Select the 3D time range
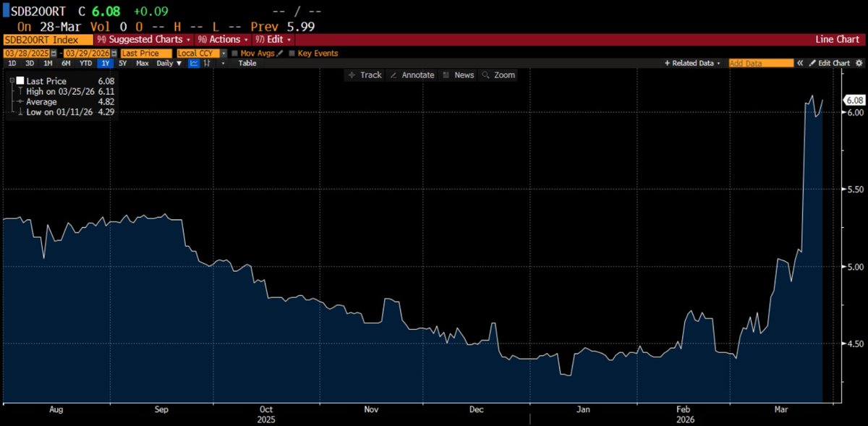This screenshot has height=426, width=868. pos(30,64)
